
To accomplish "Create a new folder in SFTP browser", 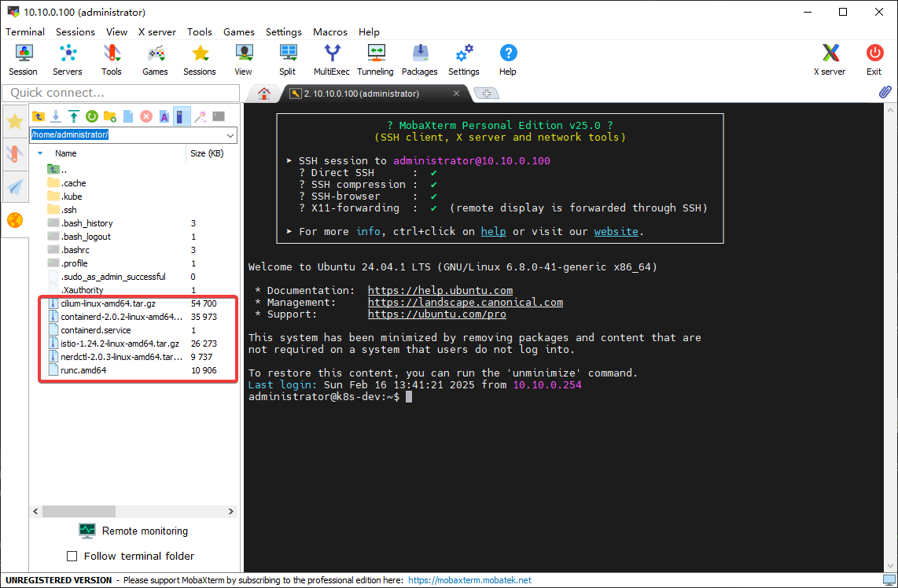I will [x=110, y=117].
